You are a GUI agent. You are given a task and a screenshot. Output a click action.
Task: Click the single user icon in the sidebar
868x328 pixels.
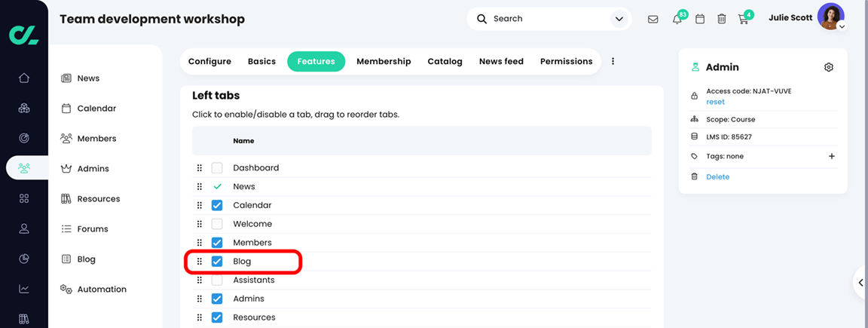pyautogui.click(x=24, y=228)
